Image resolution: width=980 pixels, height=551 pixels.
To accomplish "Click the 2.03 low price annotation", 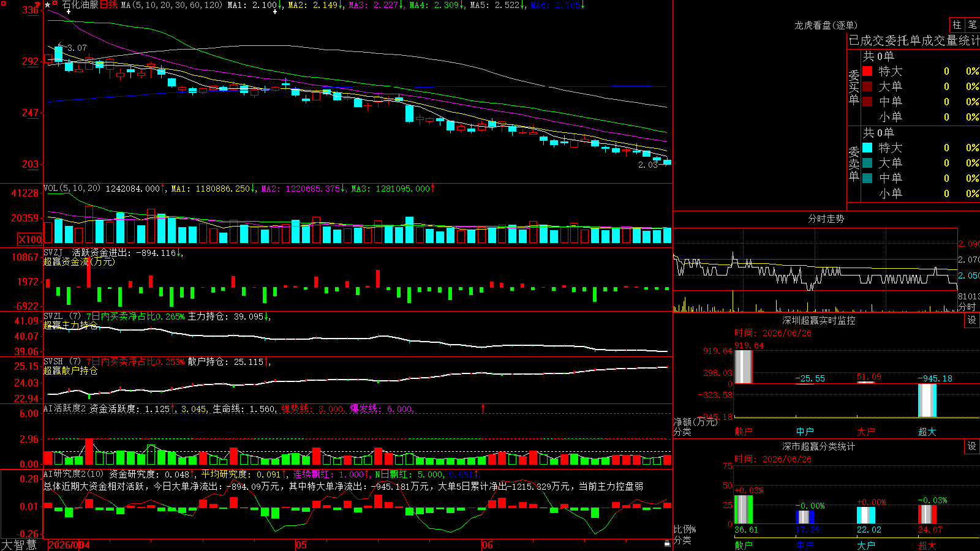I will (647, 165).
